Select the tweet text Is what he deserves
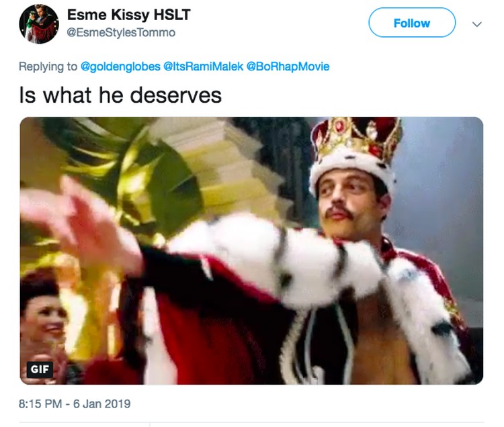 (120, 95)
